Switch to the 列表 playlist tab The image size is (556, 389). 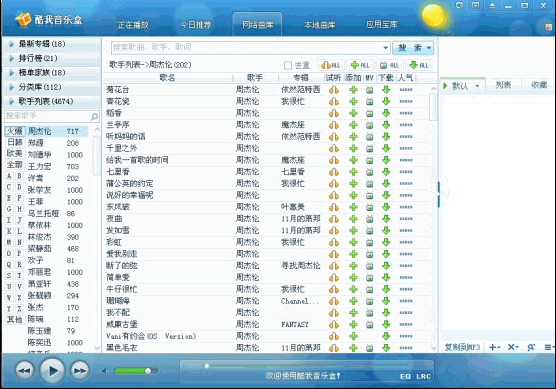point(503,85)
